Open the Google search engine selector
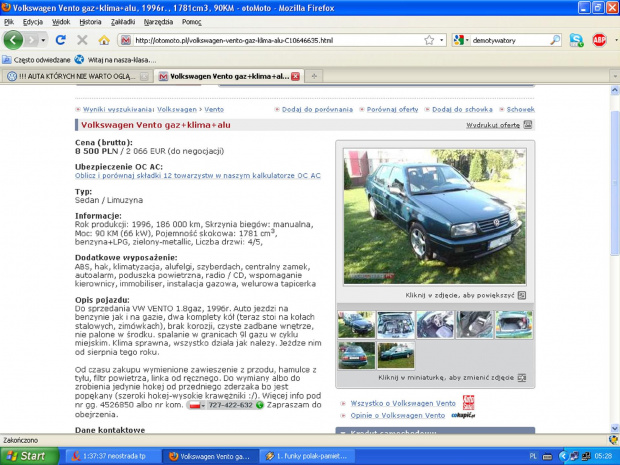Image resolution: width=620 pixels, height=465 pixels. [461, 40]
